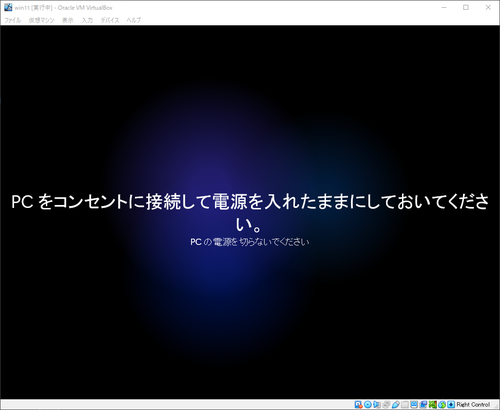Click the audio indicator in status bar
The image size is (500, 410).
[x=377, y=404]
